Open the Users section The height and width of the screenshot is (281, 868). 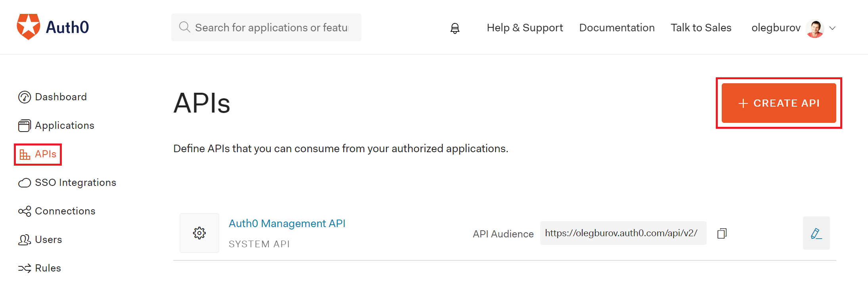point(48,240)
